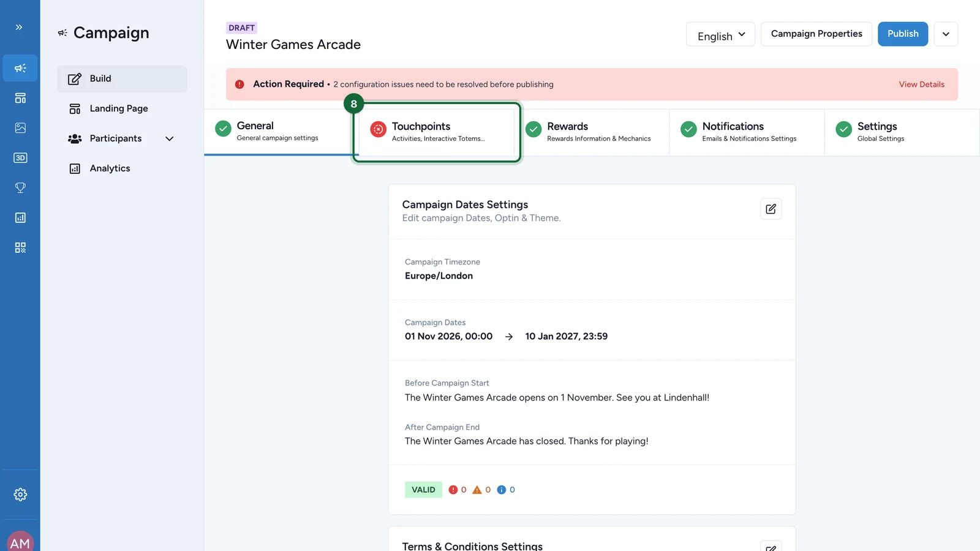The width and height of the screenshot is (980, 551).
Task: Click the end date 10 Jan 2027, 23:59
Action: coord(566,337)
